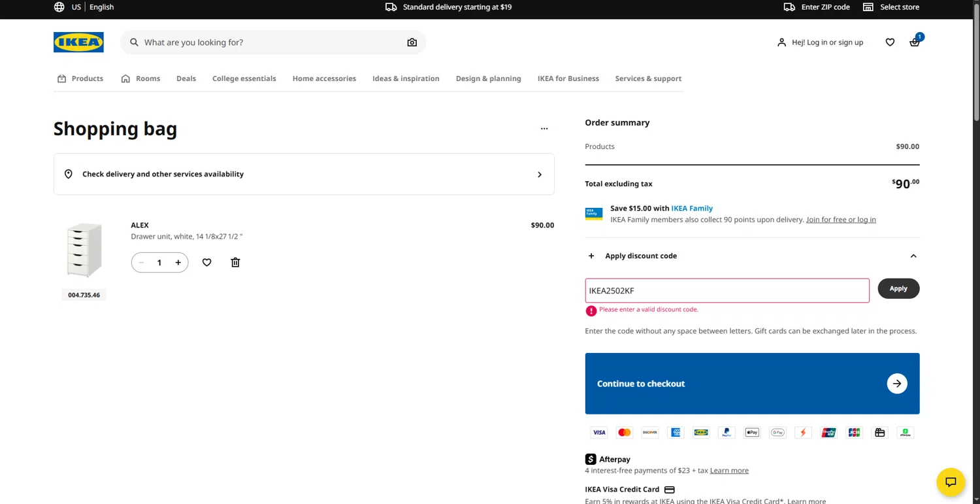The width and height of the screenshot is (980, 504).
Task: Click the Afterpay logo icon
Action: (591, 459)
